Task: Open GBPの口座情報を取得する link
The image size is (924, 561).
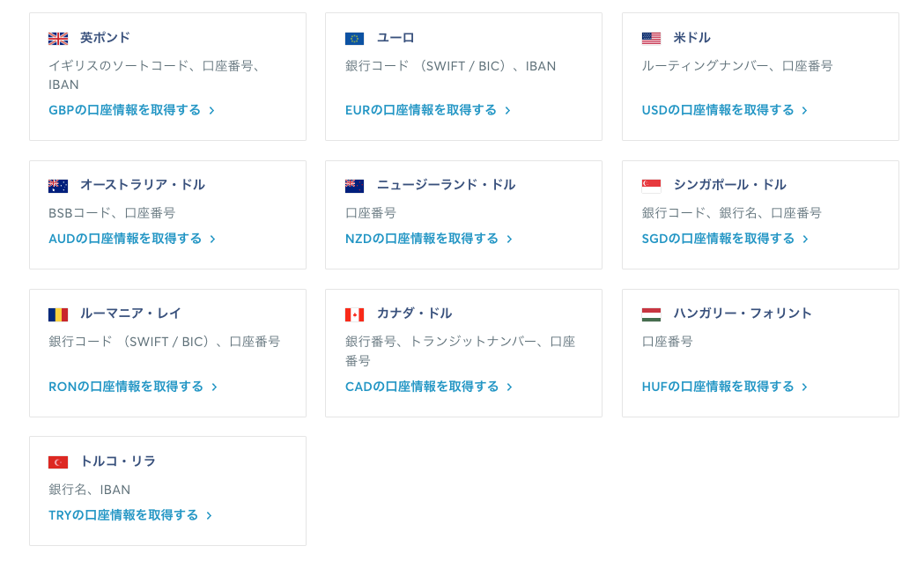Action: (x=124, y=110)
